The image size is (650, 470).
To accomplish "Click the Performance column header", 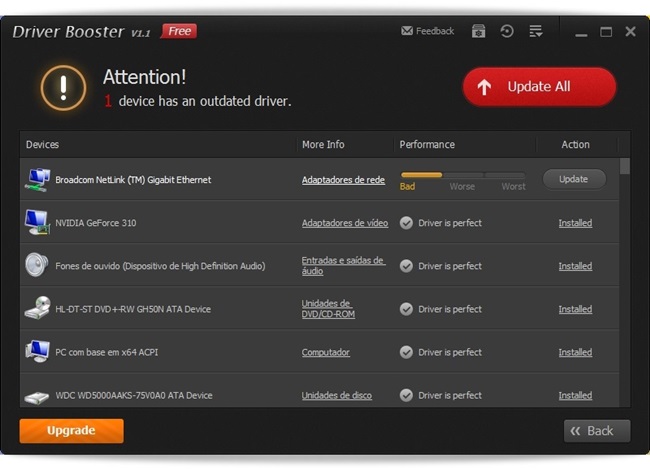I will (427, 145).
